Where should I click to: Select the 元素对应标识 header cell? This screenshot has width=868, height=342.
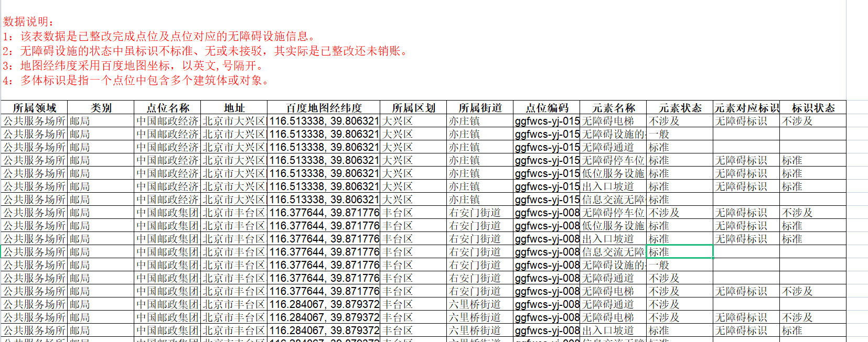(746, 108)
